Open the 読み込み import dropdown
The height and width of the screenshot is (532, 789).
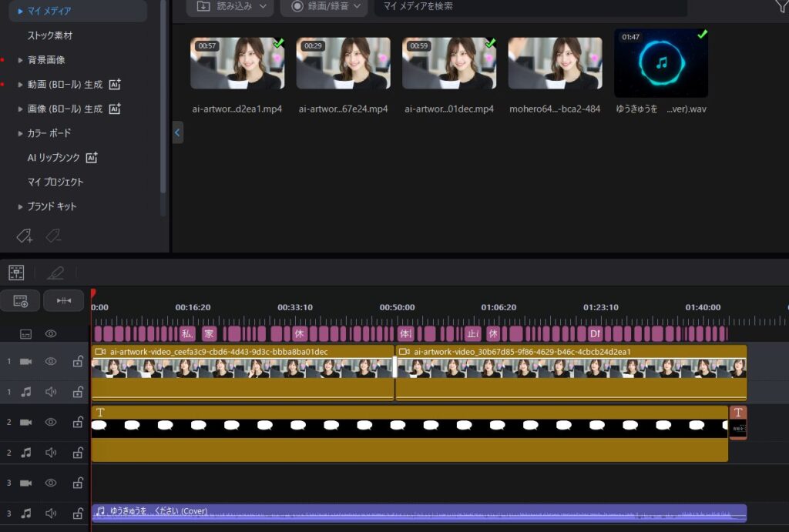point(234,6)
